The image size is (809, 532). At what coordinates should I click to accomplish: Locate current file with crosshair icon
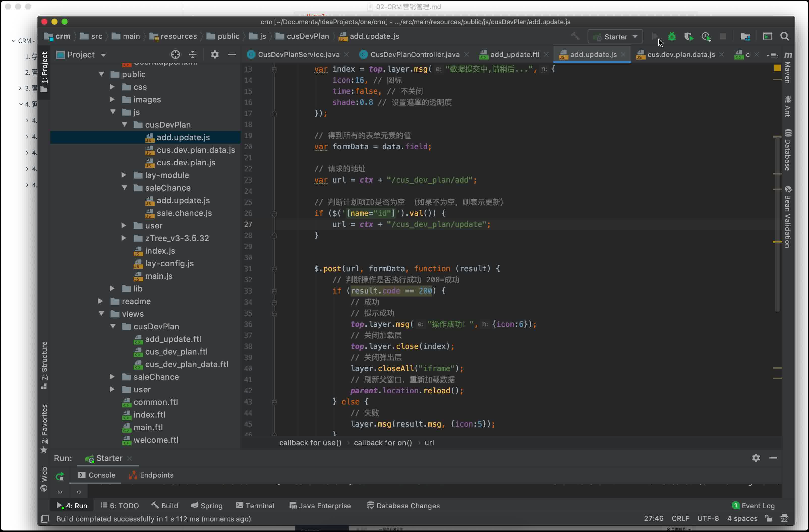coord(175,55)
